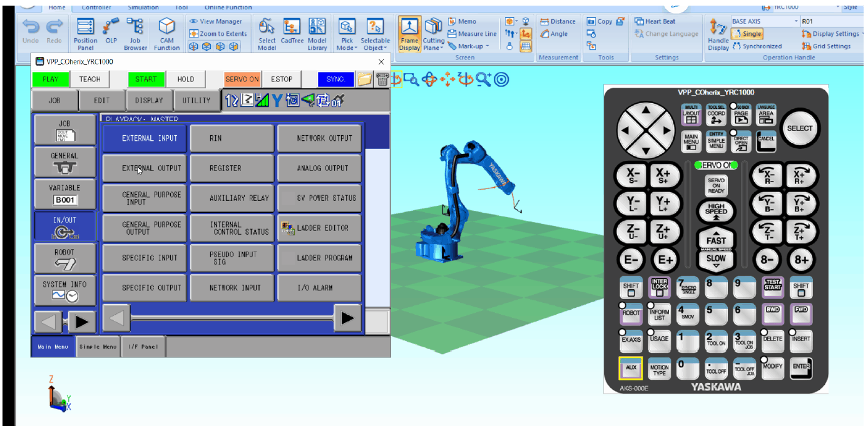This screenshot has height=428, width=868.
Task: Click the SYSTEM INFO sidebar icon
Action: pos(64,290)
